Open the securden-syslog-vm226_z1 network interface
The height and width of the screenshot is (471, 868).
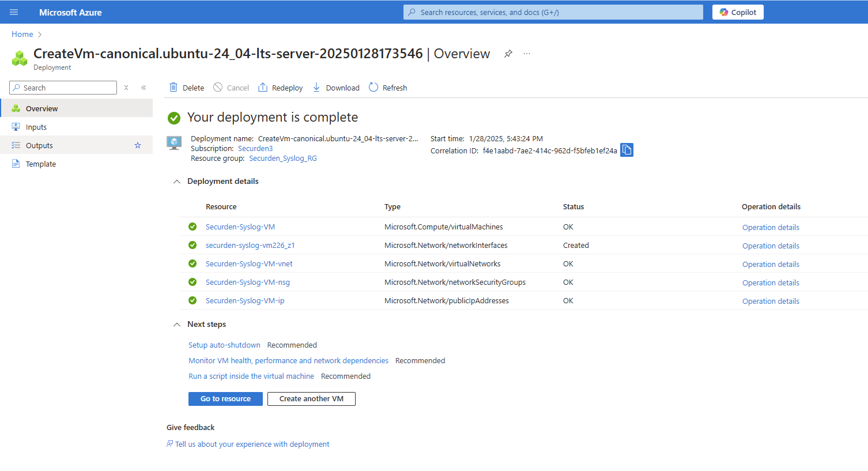(250, 246)
